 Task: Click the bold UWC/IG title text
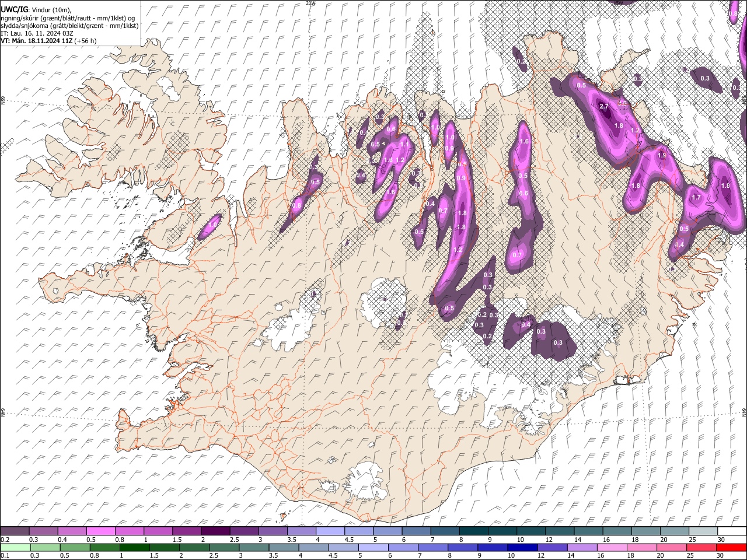click(14, 10)
